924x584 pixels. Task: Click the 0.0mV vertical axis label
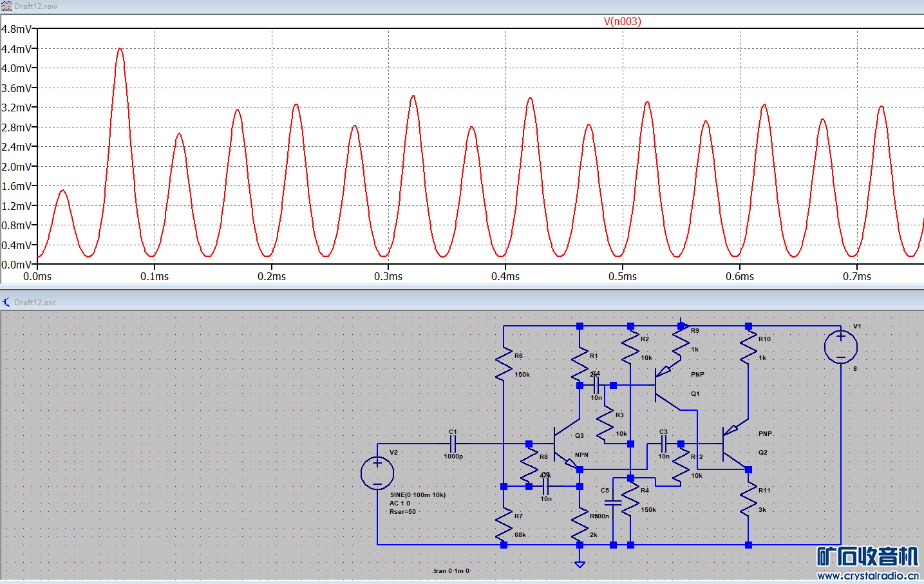coord(16,265)
